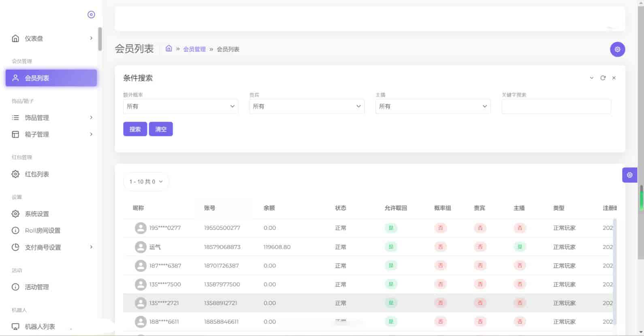Click the 关键字搜索 input field
Viewport: 644px width, 336px height.
[556, 106]
